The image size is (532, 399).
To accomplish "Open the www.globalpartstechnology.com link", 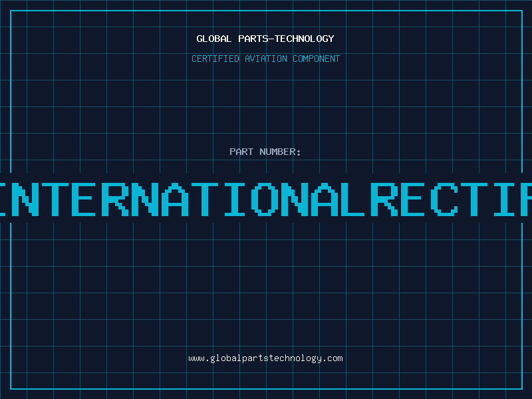I will click(x=265, y=358).
